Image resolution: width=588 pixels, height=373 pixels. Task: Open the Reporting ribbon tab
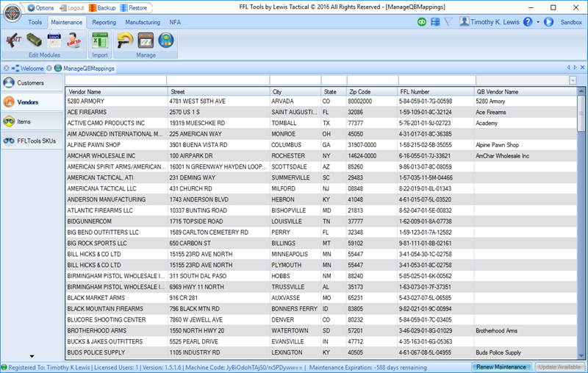104,23
